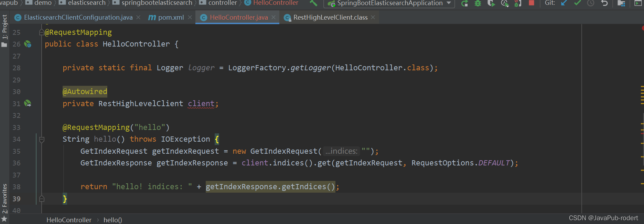Click the ...indices: parameter hint on line 35
The height and width of the screenshot is (224, 644).
coord(342,151)
